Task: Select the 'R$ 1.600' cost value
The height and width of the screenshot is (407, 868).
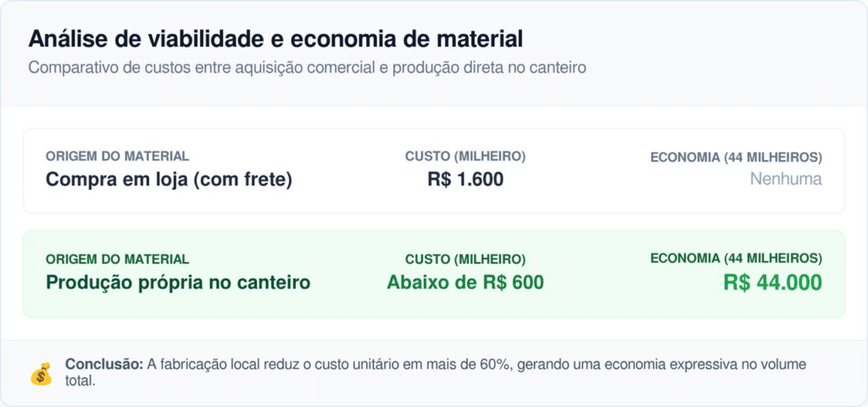Action: pyautogui.click(x=465, y=180)
